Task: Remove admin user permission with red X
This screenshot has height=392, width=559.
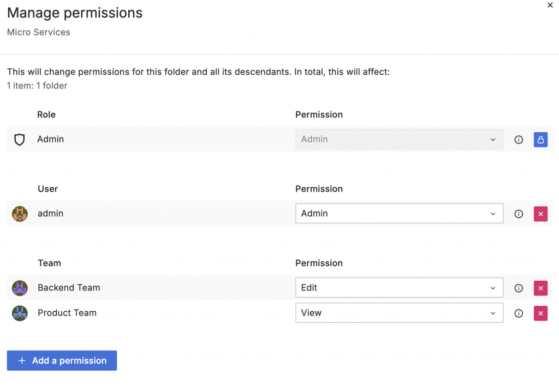Action: point(540,214)
